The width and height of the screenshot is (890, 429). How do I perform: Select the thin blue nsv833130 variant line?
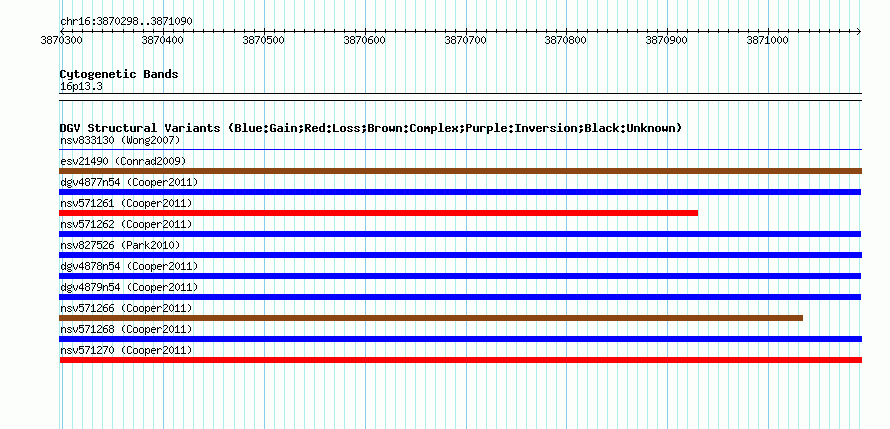(x=460, y=150)
